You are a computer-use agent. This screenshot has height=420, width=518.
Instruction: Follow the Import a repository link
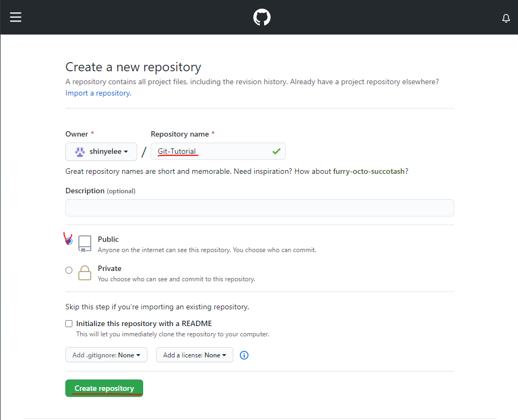(x=98, y=93)
